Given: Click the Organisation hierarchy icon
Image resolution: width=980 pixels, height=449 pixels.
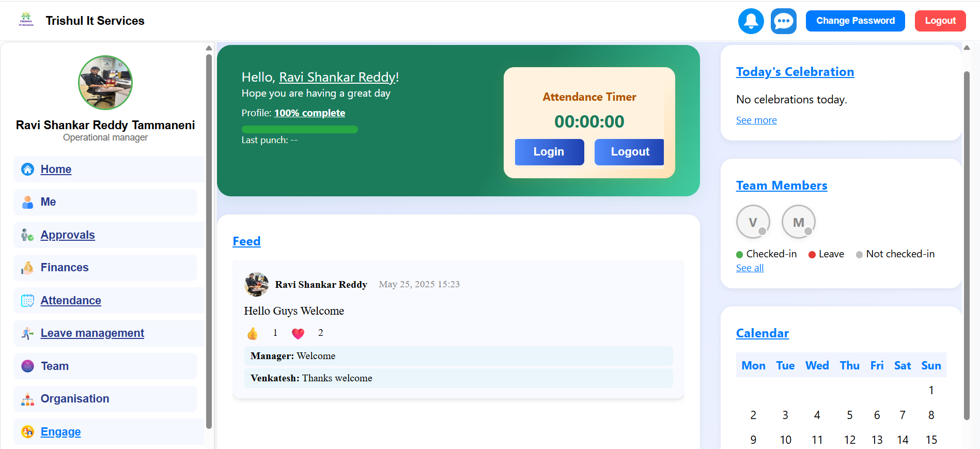Looking at the screenshot, I should pyautogui.click(x=28, y=399).
